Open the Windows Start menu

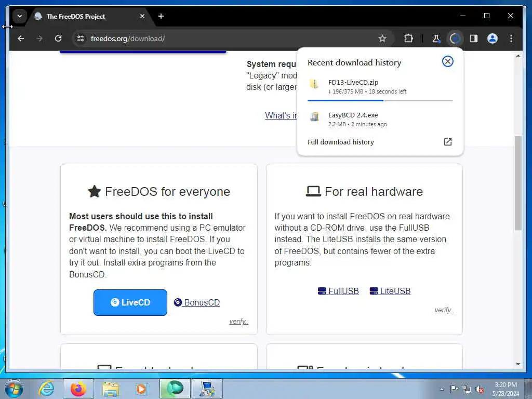tap(14, 389)
